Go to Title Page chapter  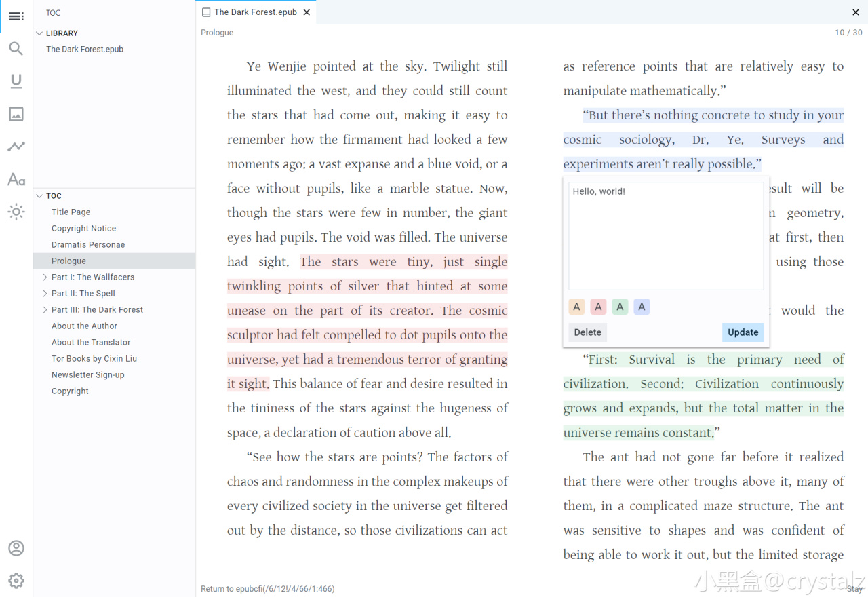point(114,212)
